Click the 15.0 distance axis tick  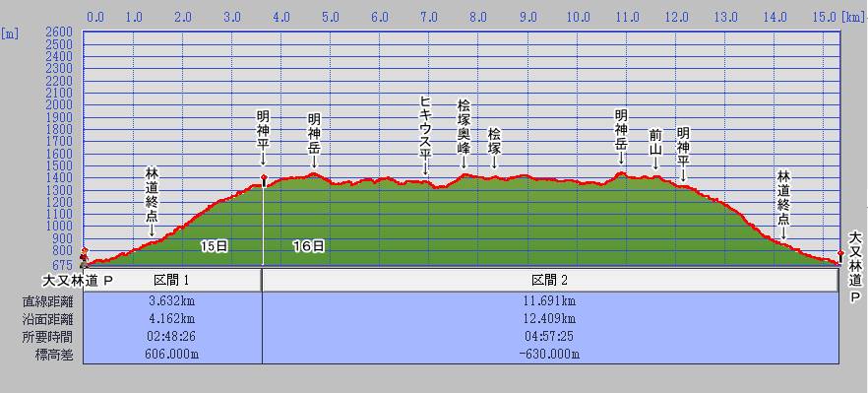tap(825, 17)
